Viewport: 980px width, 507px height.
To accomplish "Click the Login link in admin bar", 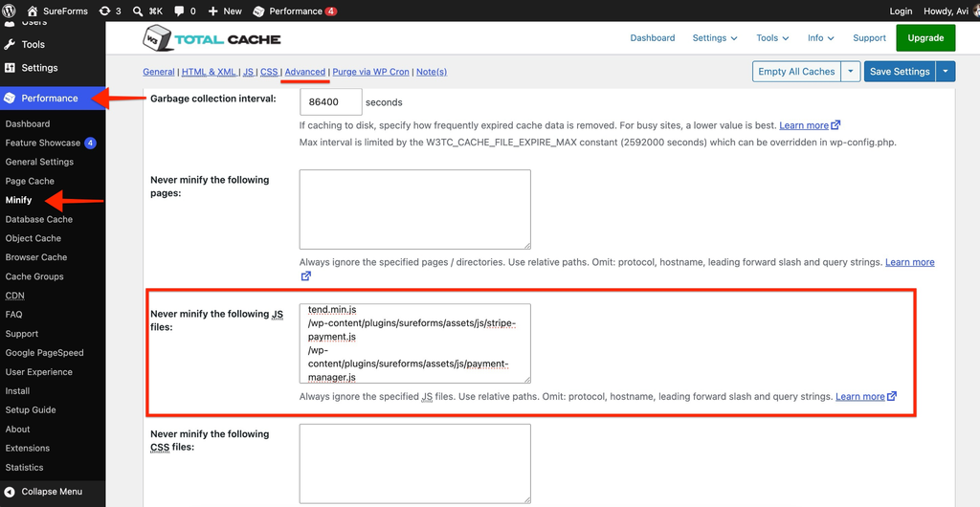I will point(900,11).
